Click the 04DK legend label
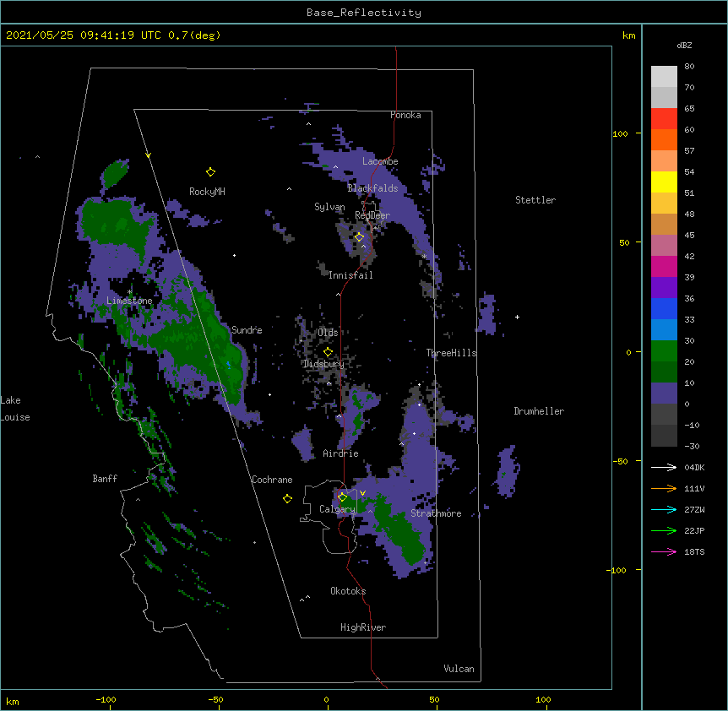 click(694, 467)
